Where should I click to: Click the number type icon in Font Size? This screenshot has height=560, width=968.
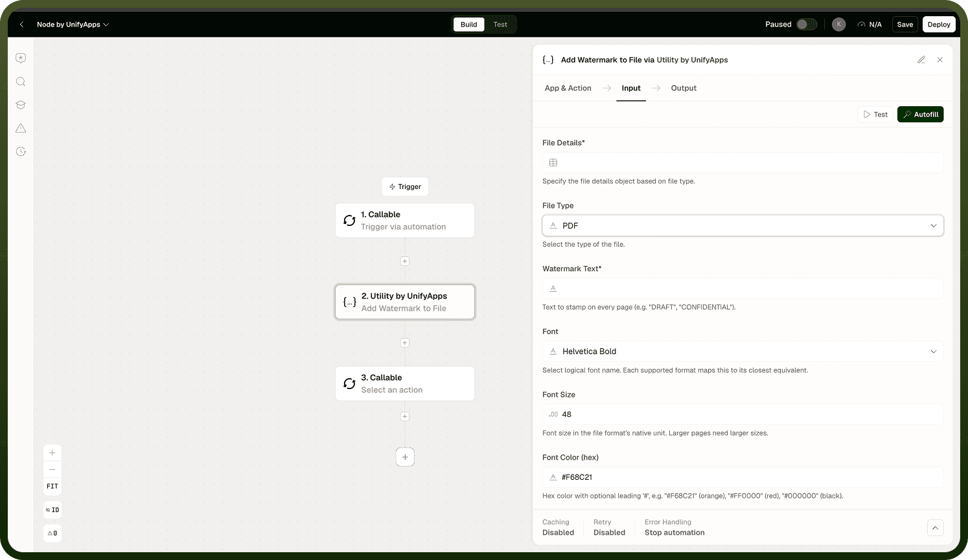tap(553, 414)
